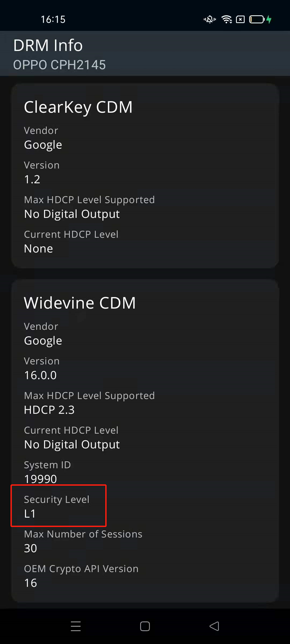290x644 pixels.
Task: Tap the Wi-Fi status icon
Action: [226, 19]
